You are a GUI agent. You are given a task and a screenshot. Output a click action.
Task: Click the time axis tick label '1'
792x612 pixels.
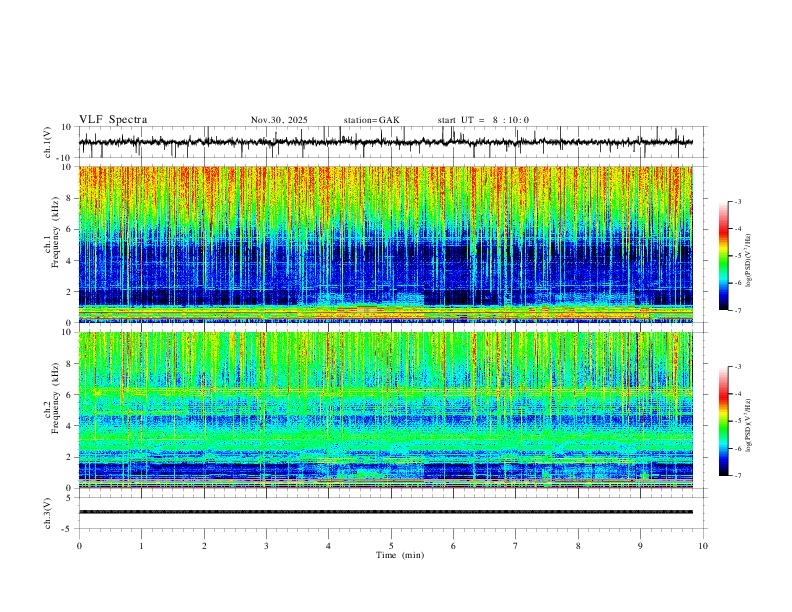pos(141,546)
